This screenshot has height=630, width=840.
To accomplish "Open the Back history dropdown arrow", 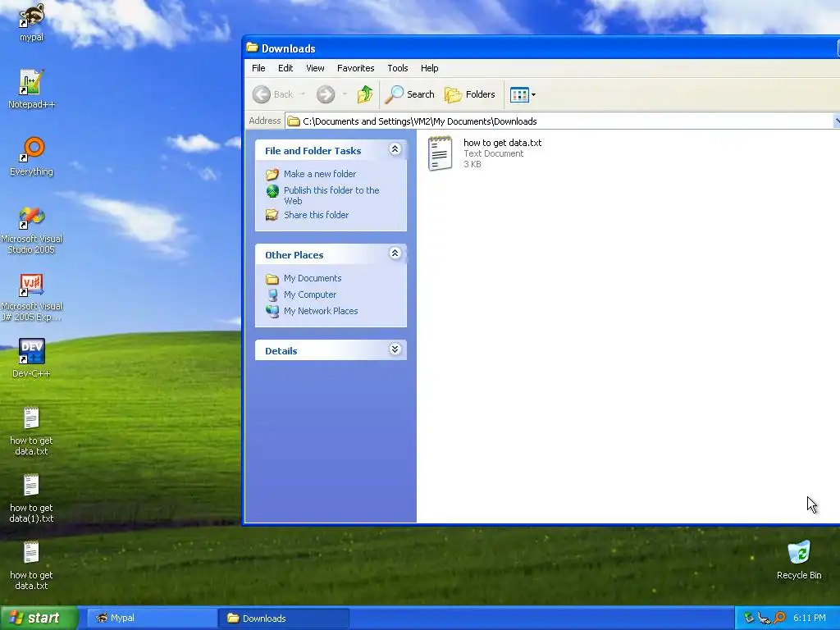I will pos(303,94).
